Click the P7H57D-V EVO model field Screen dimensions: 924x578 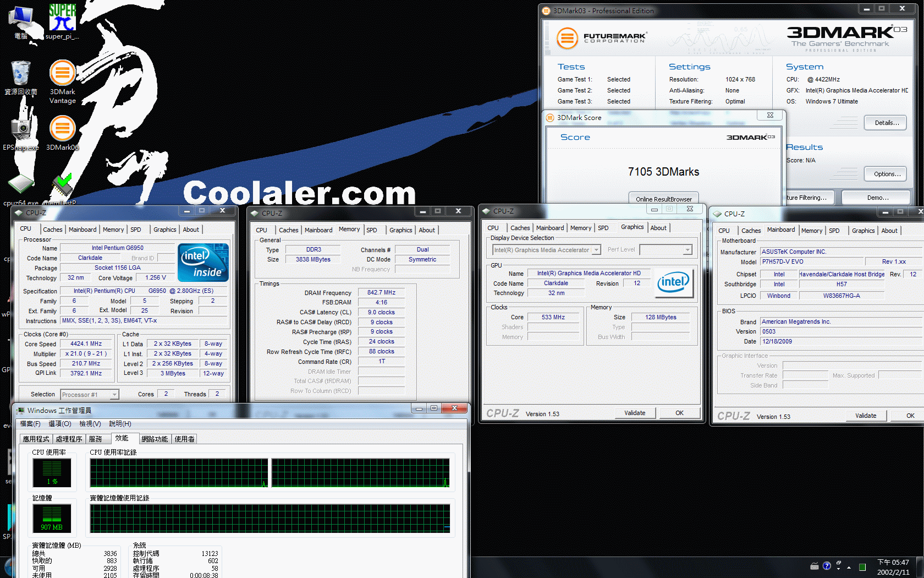811,261
